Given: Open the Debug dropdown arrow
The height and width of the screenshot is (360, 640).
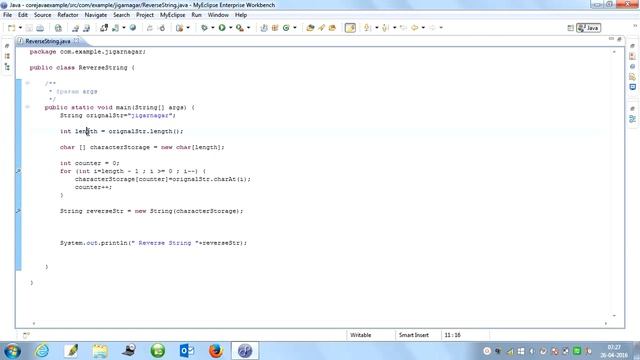Looking at the screenshot, I should click(213, 28).
